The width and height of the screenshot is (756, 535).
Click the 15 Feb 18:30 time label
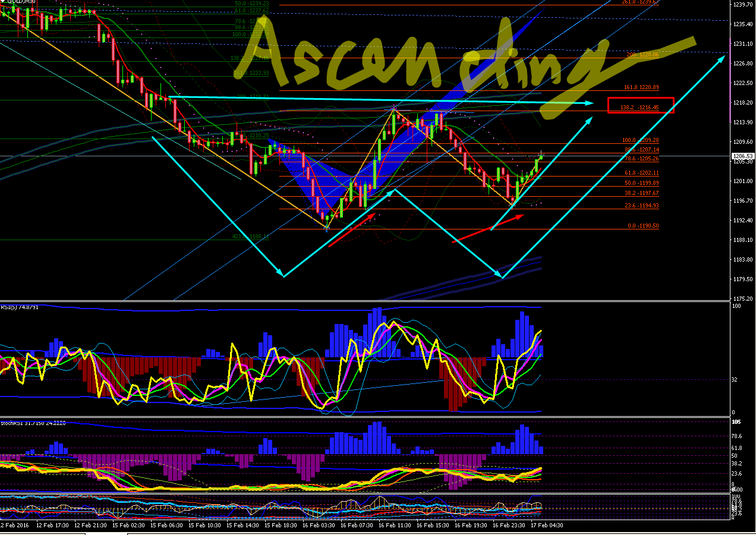(x=281, y=525)
